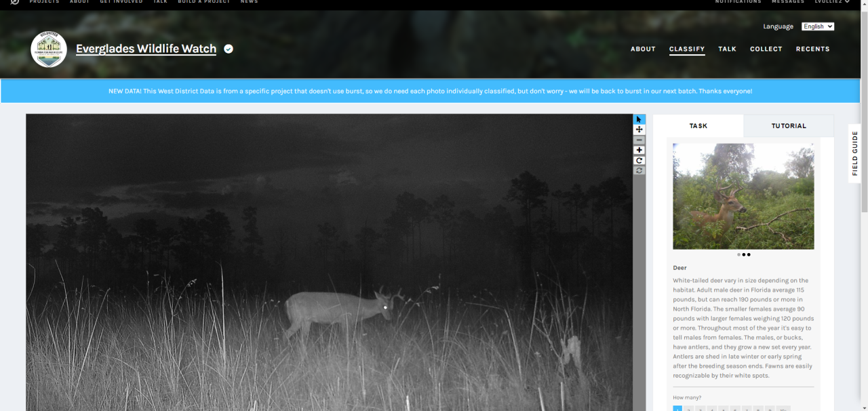This screenshot has width=868, height=411.
Task: Expand the LVULLIEZ account menu
Action: pos(832,2)
